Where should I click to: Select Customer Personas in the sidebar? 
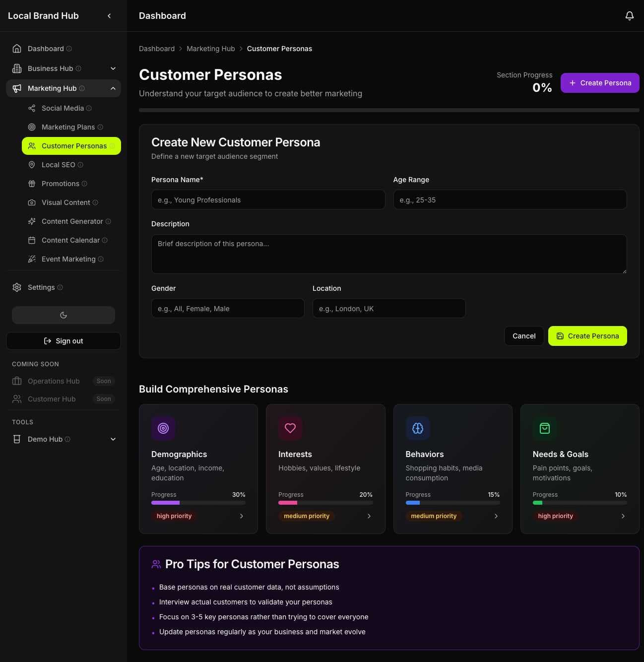tap(74, 146)
